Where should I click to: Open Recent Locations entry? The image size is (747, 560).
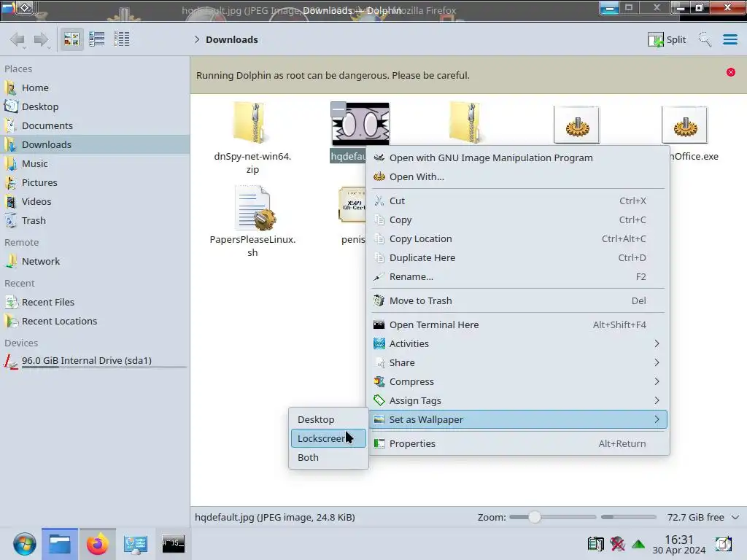coord(95,322)
